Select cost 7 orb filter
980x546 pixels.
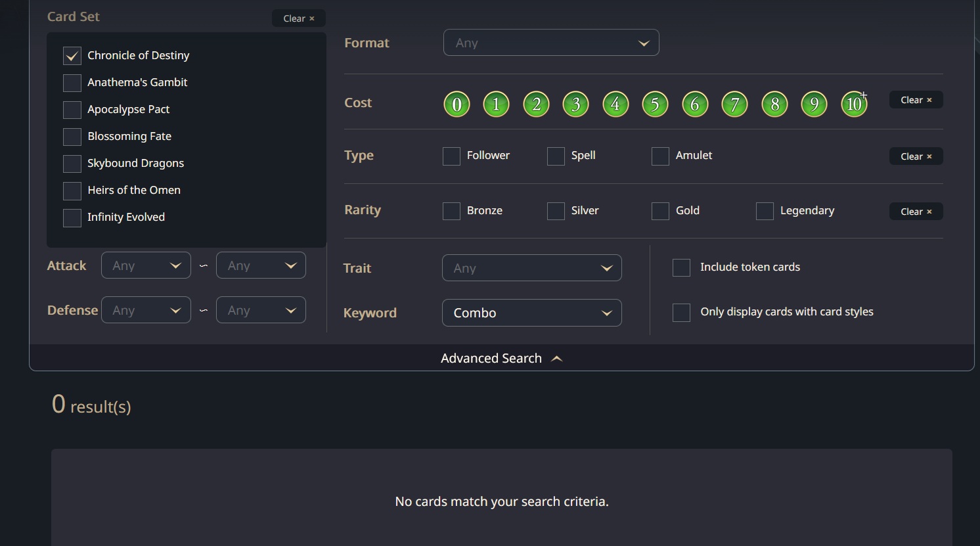pyautogui.click(x=735, y=104)
